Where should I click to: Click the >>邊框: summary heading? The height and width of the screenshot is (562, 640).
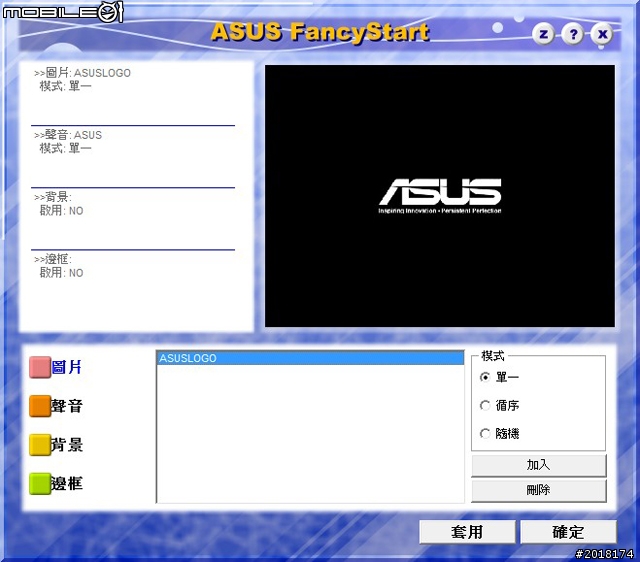(x=53, y=259)
